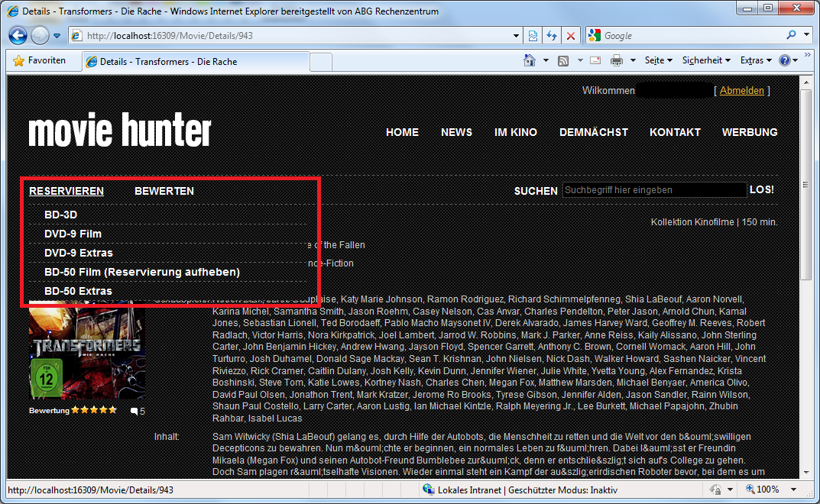Click the browser Back arrow button

tap(18, 36)
